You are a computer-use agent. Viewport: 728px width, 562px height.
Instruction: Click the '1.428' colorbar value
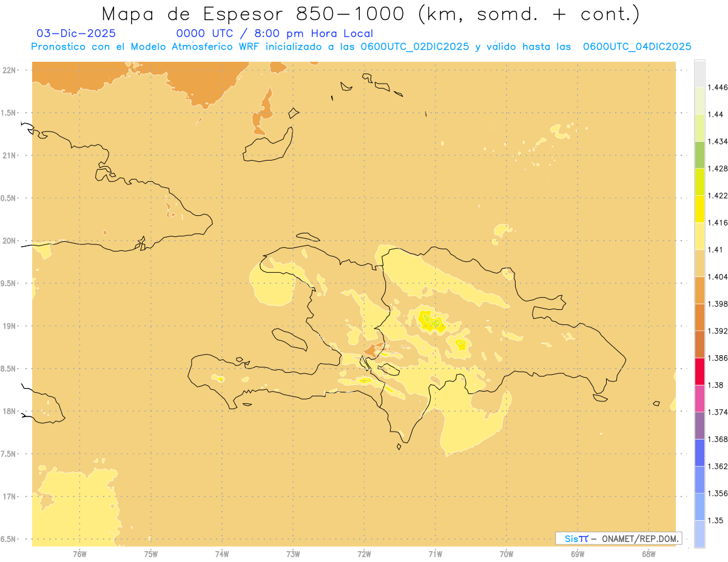(716, 169)
